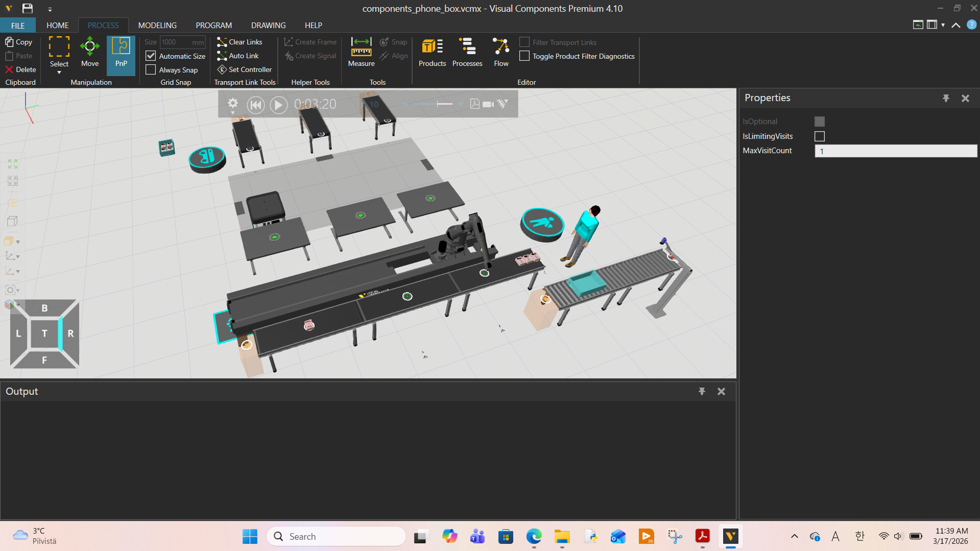Expand the Select tool dropdown arrow
Image resolution: width=980 pixels, height=551 pixels.
click(x=59, y=73)
